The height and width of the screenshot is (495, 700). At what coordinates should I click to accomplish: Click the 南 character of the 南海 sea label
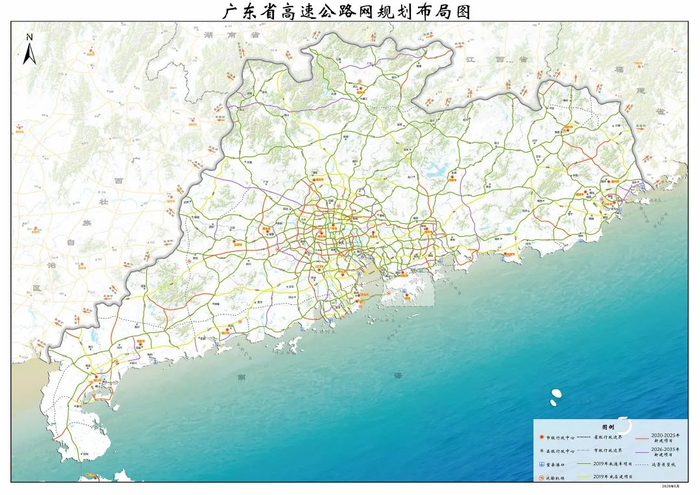(x=243, y=377)
